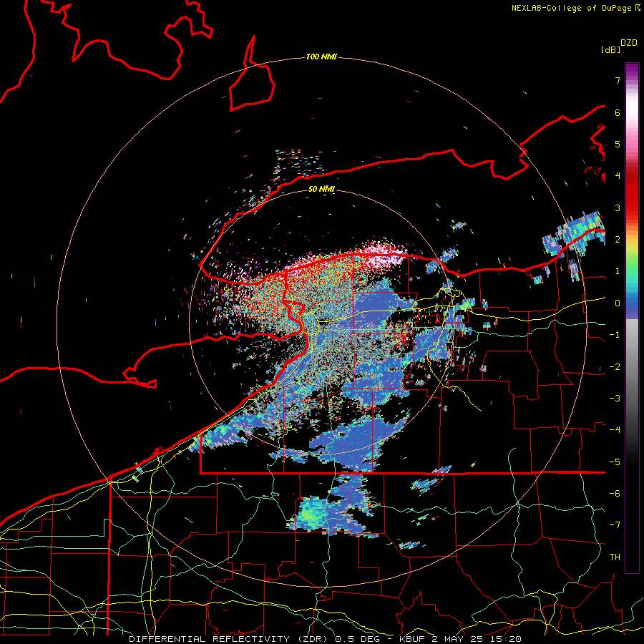The width and height of the screenshot is (644, 644).
Task: Click the [dB] units label
Action: (610, 49)
